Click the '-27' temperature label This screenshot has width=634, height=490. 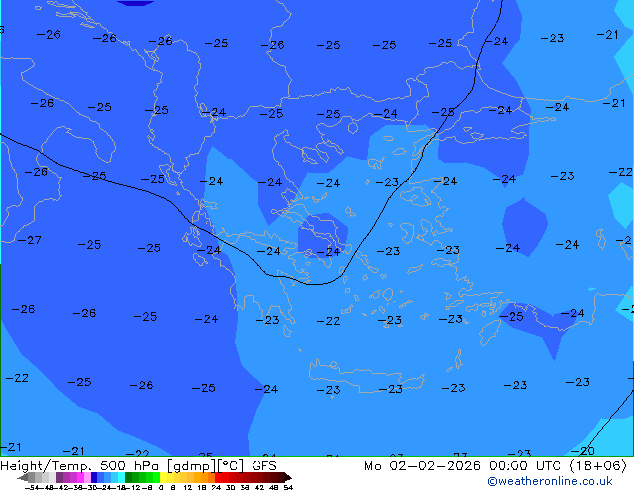click(x=30, y=240)
